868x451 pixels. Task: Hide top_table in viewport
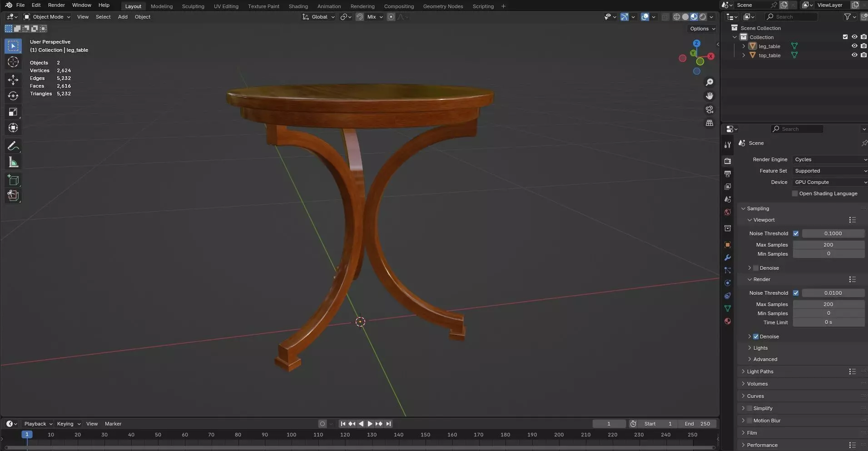coord(854,55)
